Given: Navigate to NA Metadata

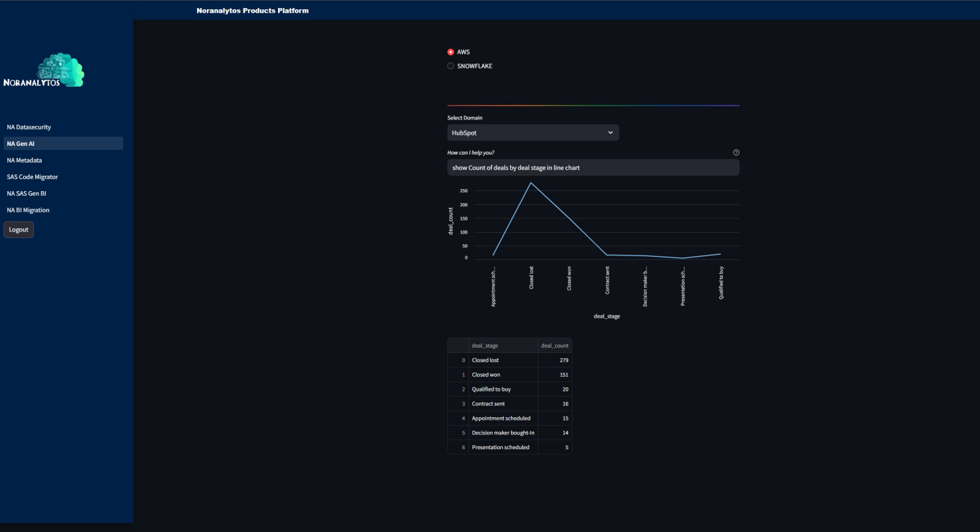Looking at the screenshot, I should click(x=24, y=160).
